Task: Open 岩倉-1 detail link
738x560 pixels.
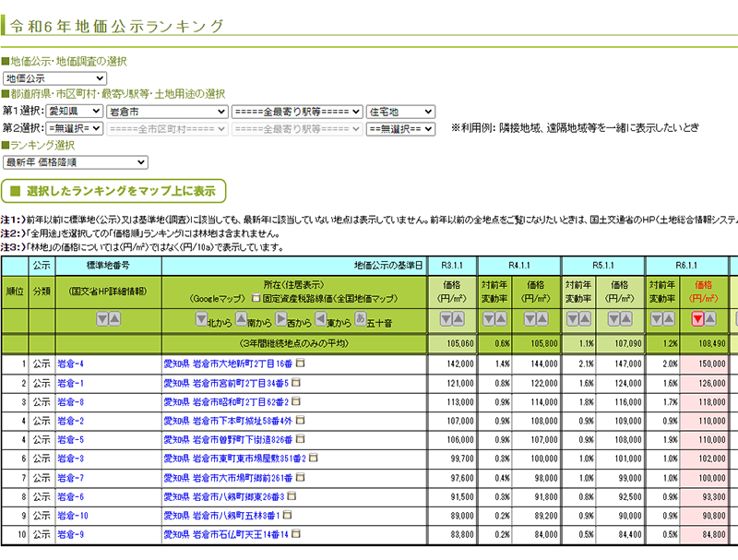Action: (x=71, y=383)
